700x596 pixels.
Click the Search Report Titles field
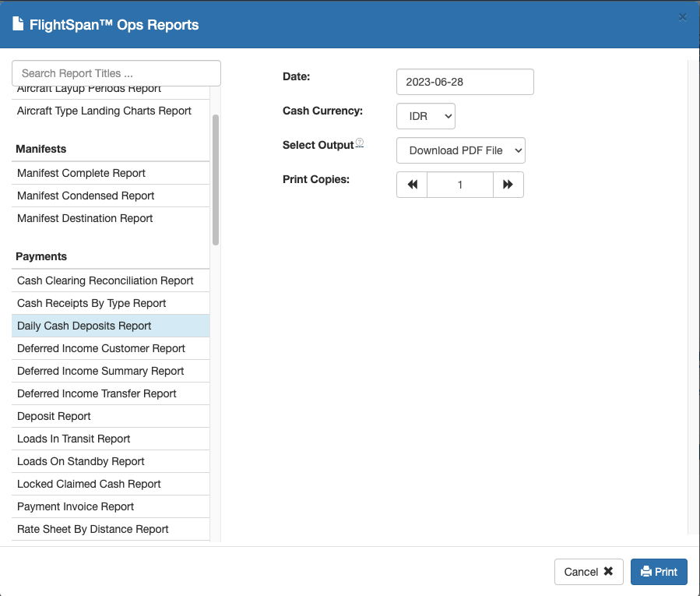pyautogui.click(x=116, y=73)
